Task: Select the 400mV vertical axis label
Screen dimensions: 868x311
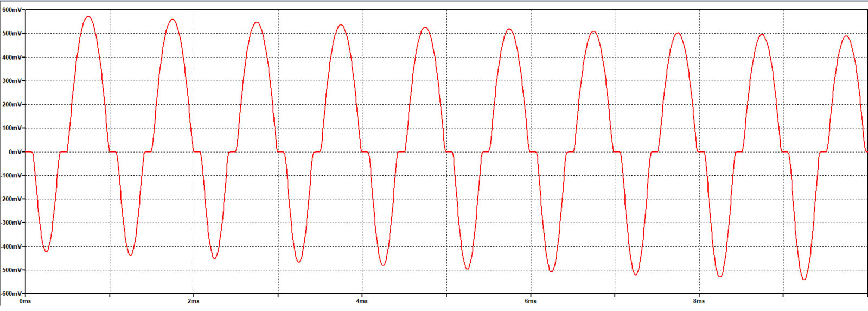Action: 11,57
